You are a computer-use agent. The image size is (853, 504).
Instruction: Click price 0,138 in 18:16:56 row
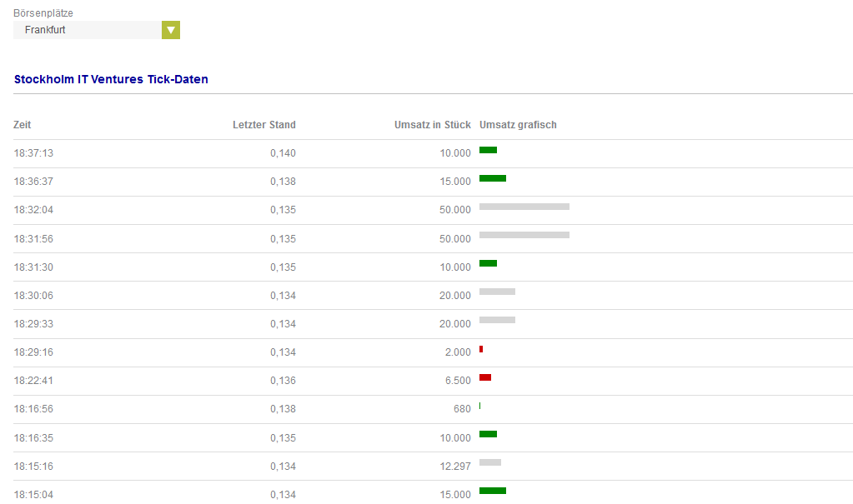[x=283, y=409]
